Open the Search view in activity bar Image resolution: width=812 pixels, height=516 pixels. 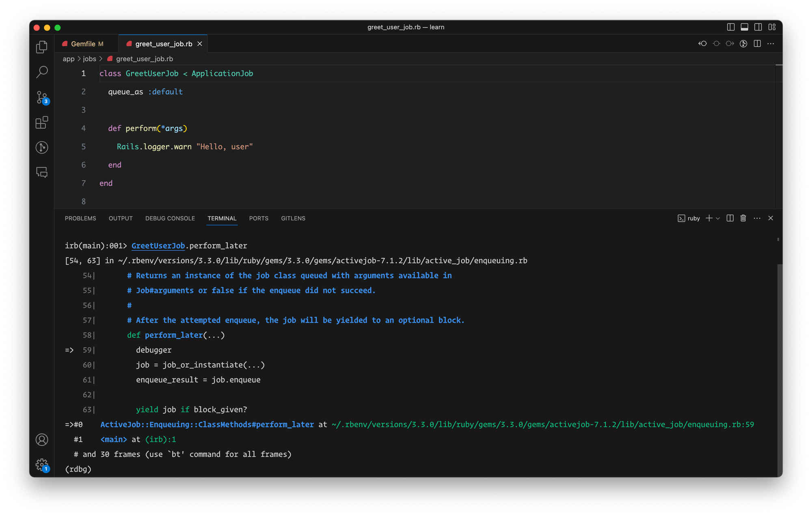pos(42,72)
